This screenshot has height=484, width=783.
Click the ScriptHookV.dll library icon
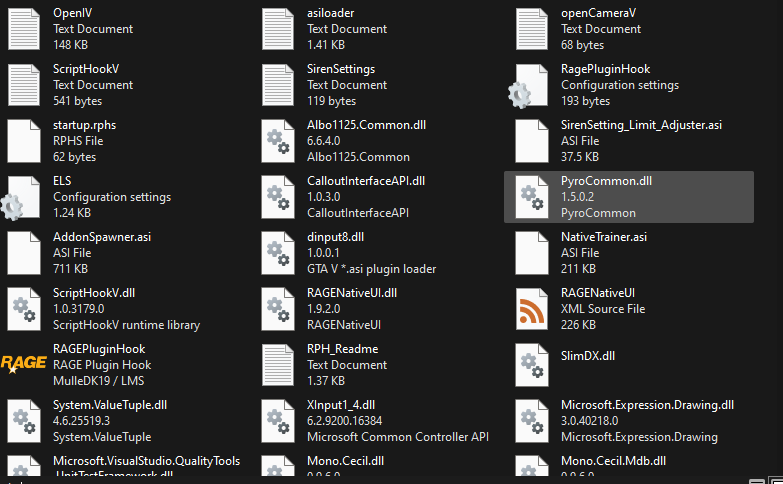pyautogui.click(x=23, y=309)
